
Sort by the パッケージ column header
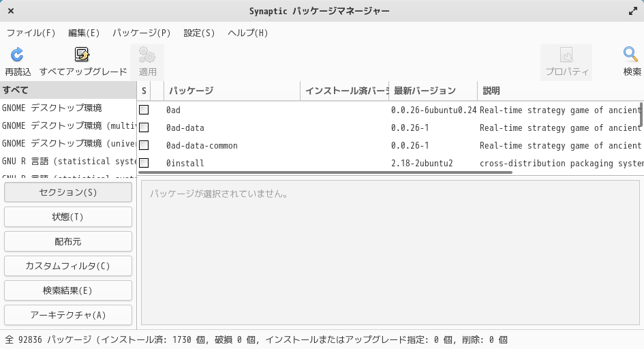[232, 91]
